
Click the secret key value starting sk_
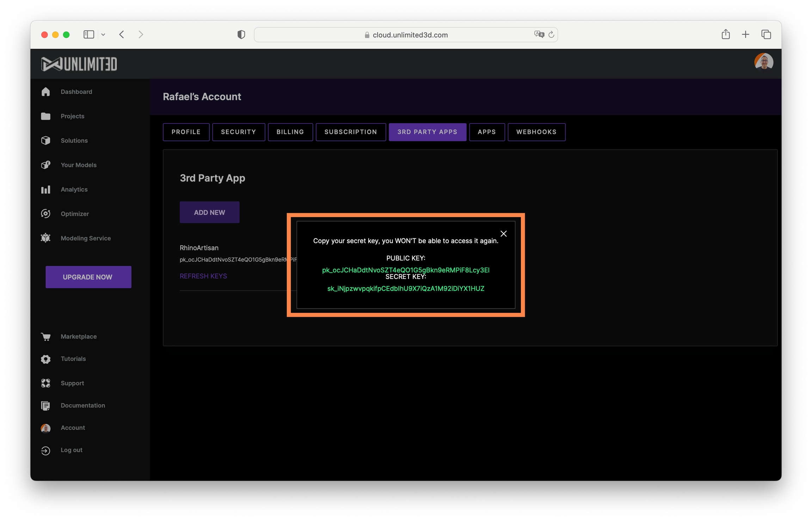pos(406,289)
